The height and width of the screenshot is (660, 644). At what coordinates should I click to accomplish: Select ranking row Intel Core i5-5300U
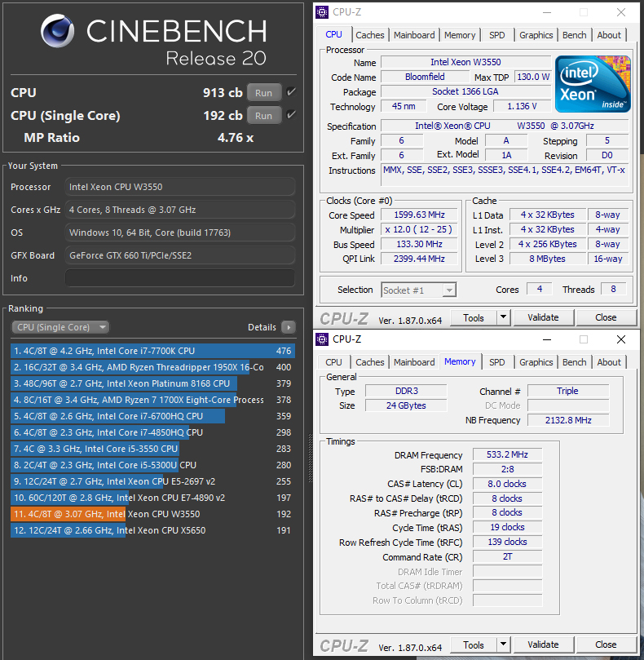tap(152, 465)
